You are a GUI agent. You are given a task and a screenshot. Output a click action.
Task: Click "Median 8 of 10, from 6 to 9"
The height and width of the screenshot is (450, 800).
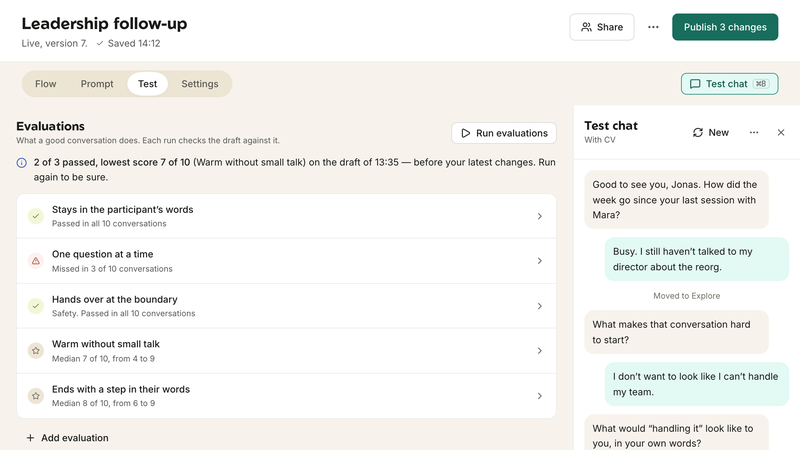(103, 403)
